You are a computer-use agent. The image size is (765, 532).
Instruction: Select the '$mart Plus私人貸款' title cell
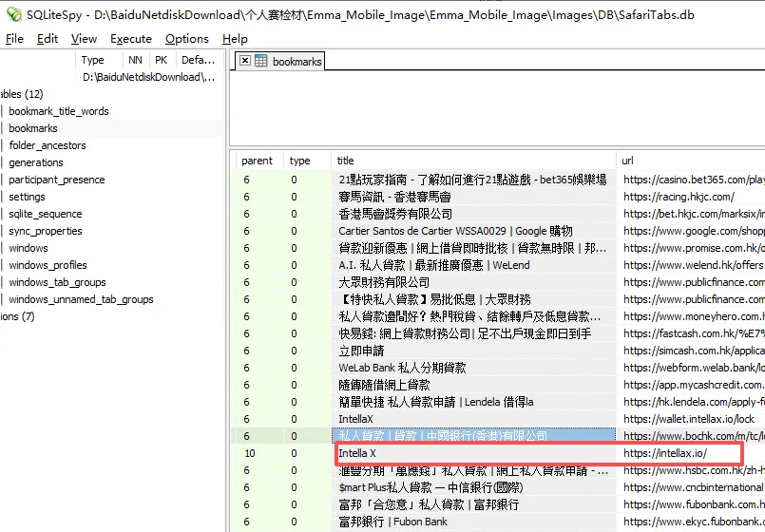click(474, 487)
